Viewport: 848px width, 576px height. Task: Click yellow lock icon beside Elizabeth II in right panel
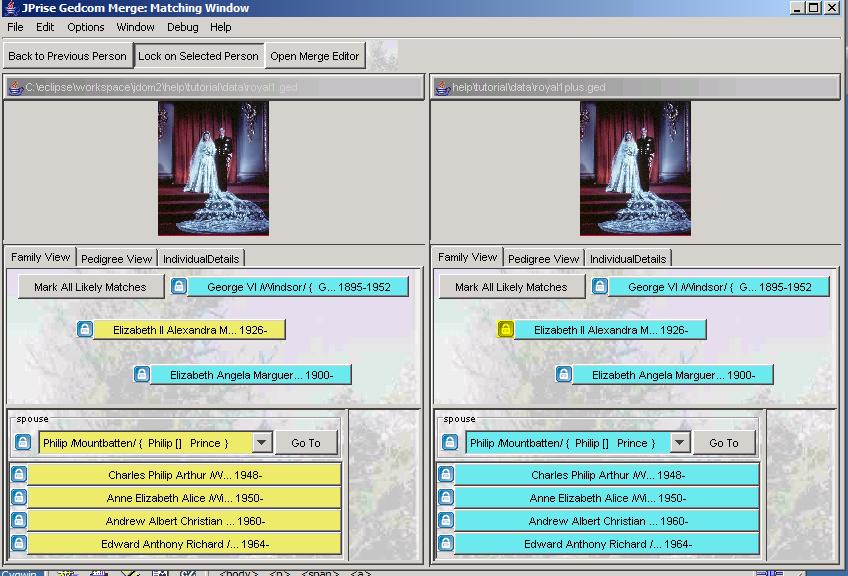coord(506,330)
